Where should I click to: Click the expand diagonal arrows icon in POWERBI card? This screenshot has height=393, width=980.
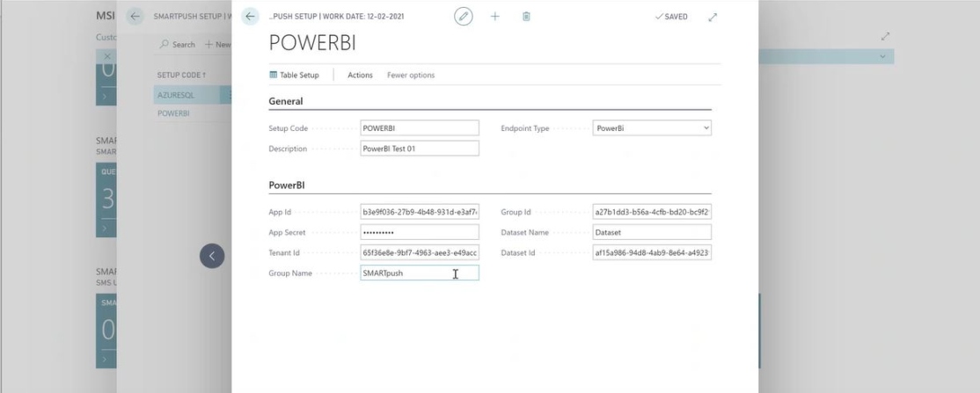tap(713, 18)
